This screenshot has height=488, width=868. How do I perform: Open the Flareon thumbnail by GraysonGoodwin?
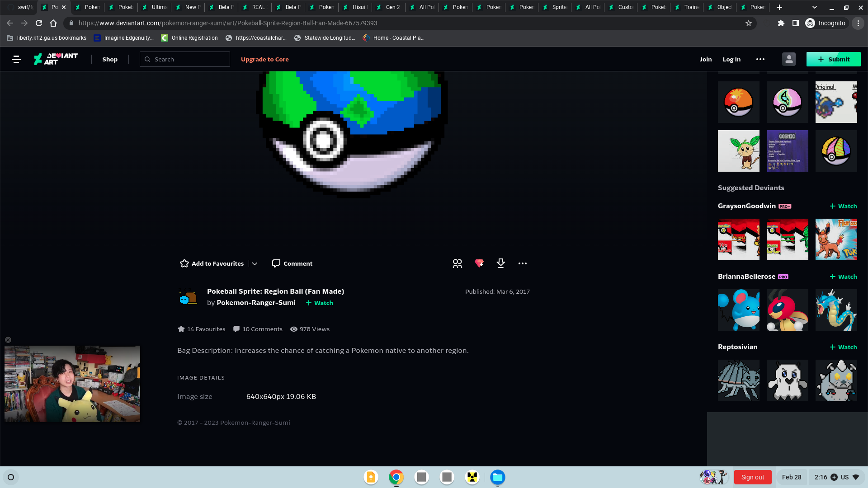pyautogui.click(x=836, y=239)
